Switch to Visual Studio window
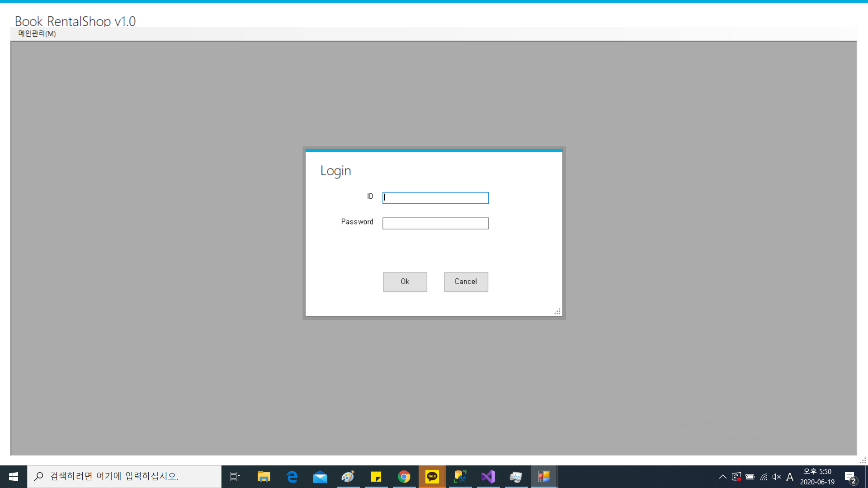 (x=488, y=477)
